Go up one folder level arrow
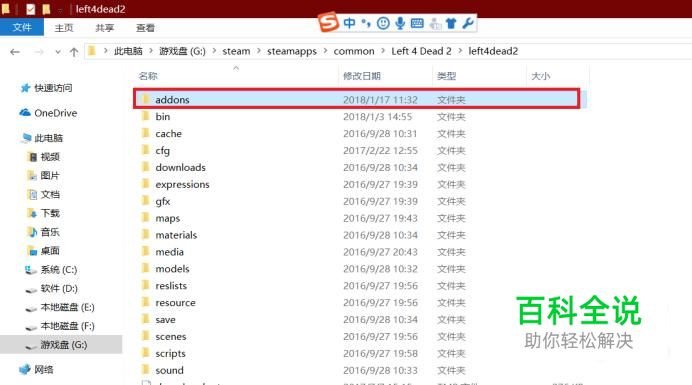692x385 pixels. (74, 52)
